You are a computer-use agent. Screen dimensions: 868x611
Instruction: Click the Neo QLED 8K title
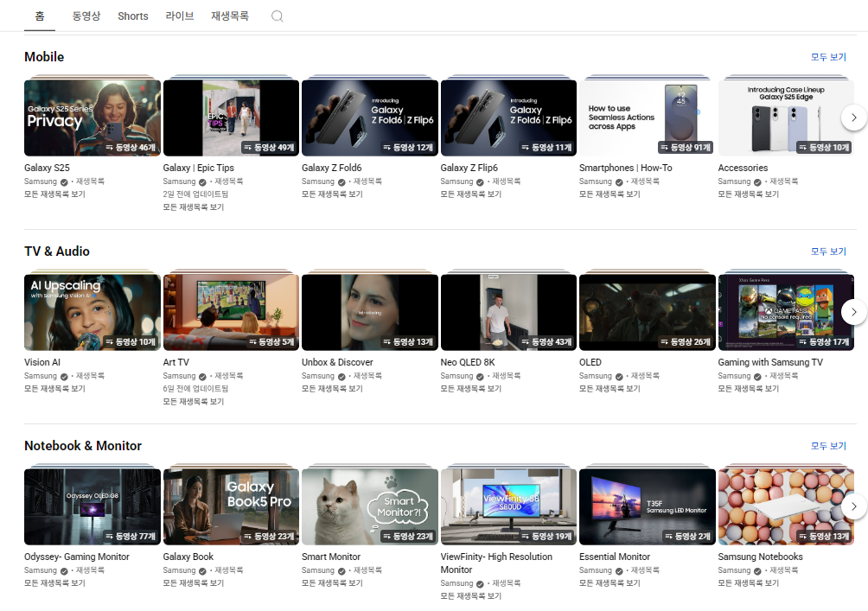point(468,362)
